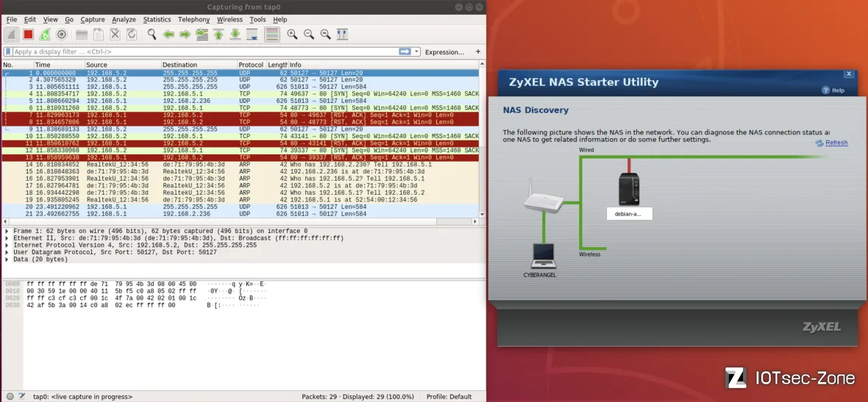The image size is (868, 402).
Task: Reload the capture file icon
Action: pyautogui.click(x=131, y=35)
